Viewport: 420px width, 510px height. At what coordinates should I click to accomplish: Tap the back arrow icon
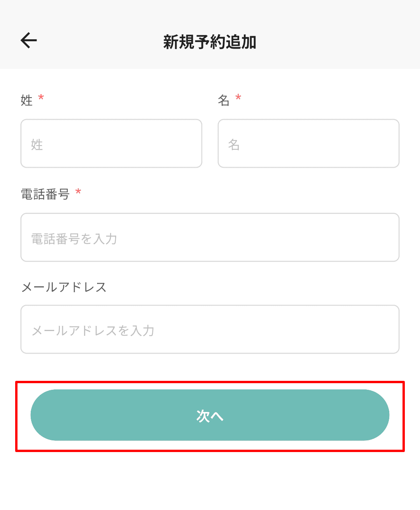click(x=29, y=40)
